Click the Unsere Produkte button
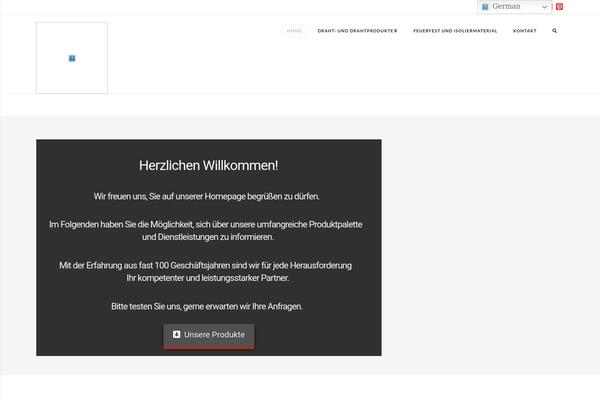The image size is (600, 400). tap(209, 336)
